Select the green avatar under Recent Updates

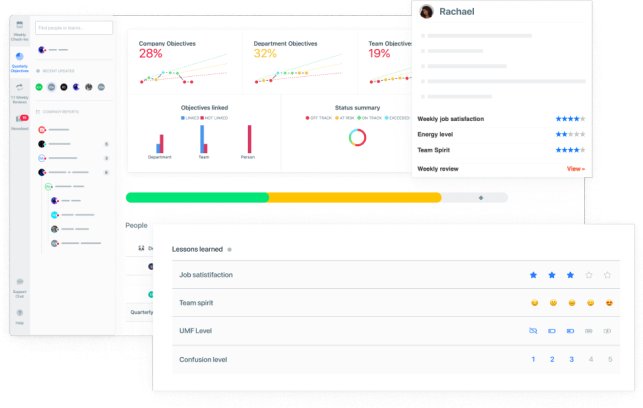pos(39,87)
